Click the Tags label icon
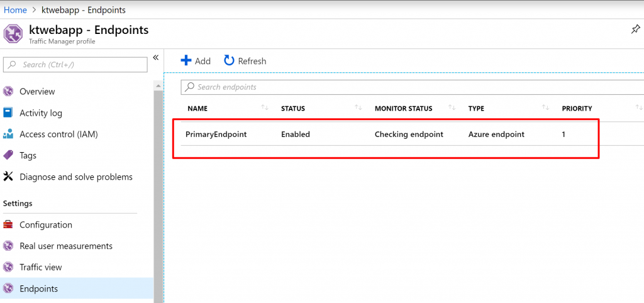The height and width of the screenshot is (303, 644). point(8,155)
